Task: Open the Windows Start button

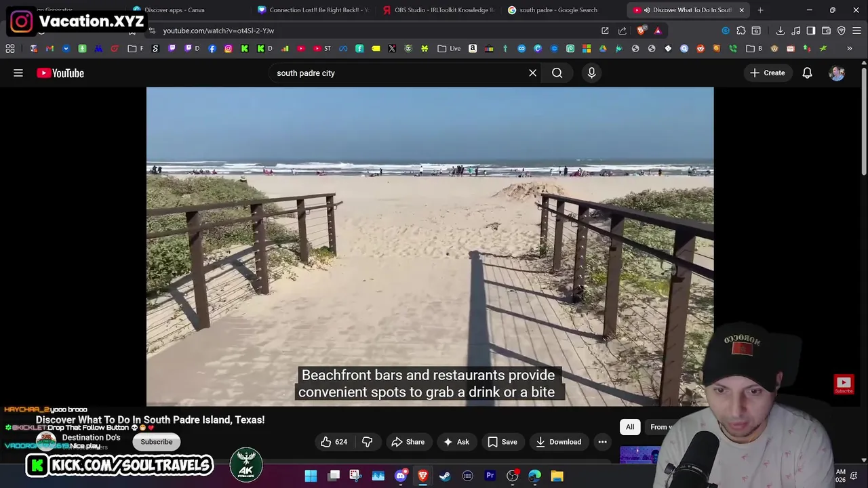Action: (311, 476)
